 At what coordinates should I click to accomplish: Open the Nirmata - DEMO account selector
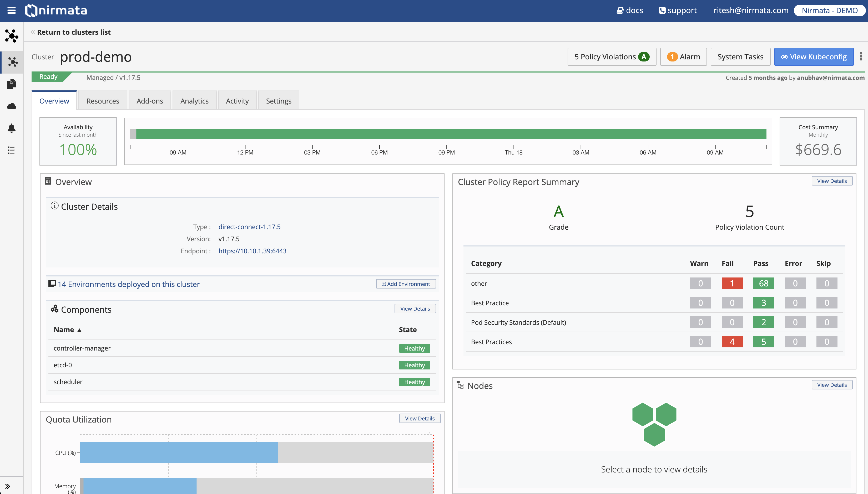coord(829,10)
